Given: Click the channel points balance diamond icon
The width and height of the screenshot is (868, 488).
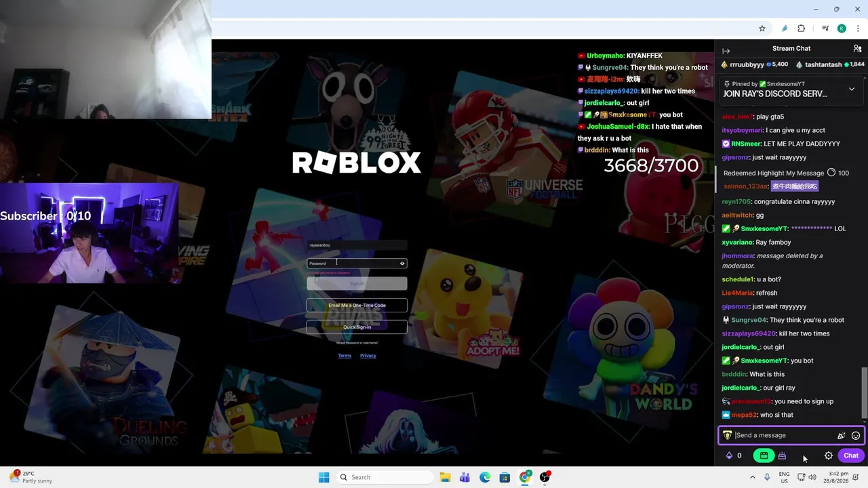Looking at the screenshot, I should (729, 455).
